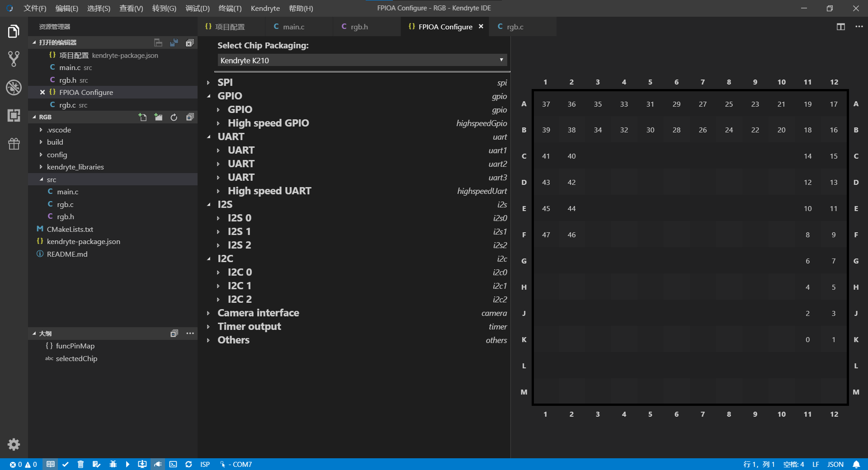Click the bug debug icon in the status bar

pyautogui.click(x=113, y=464)
